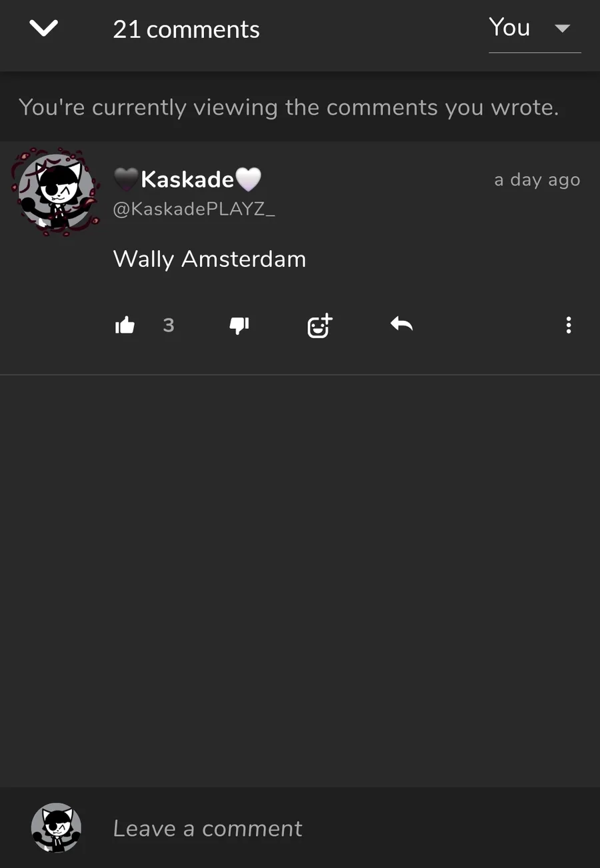
Task: Tap the '21 comments' header title
Action: (x=186, y=29)
